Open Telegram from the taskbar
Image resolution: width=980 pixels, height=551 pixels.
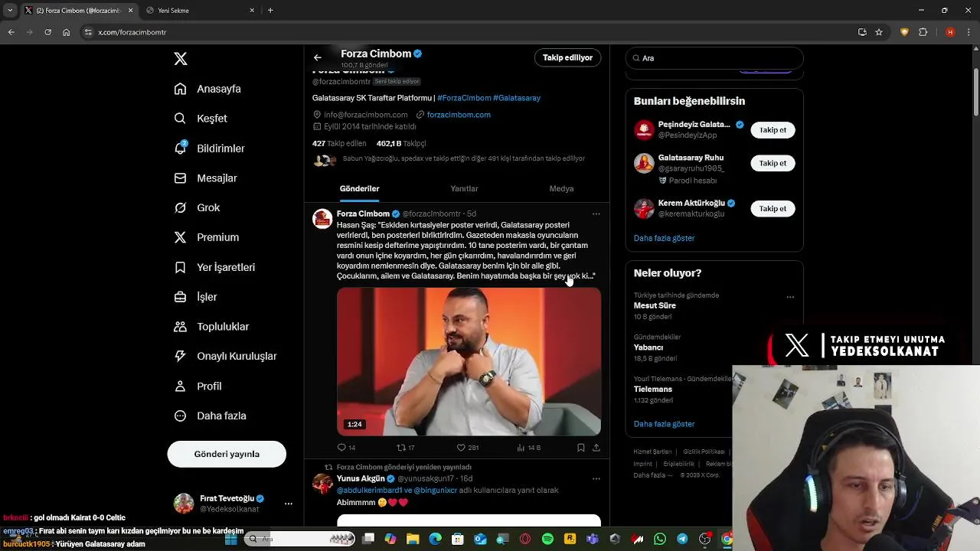click(682, 540)
